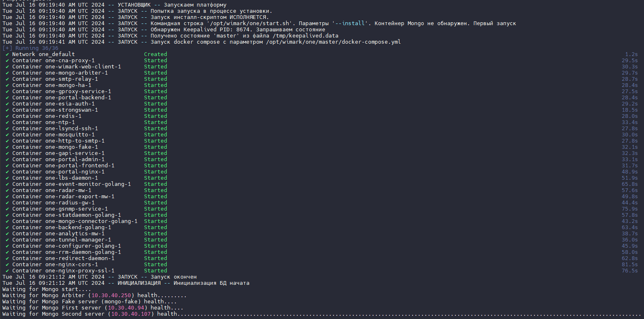Click the '81.5s' duration value
Image resolution: width=644 pixels, height=319 pixels.
pos(630,265)
